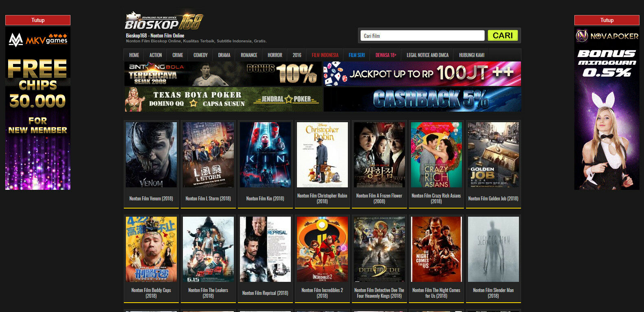Viewport: 644px width, 312px height.
Task: Open the Incredibles 2 poster
Action: (322, 249)
